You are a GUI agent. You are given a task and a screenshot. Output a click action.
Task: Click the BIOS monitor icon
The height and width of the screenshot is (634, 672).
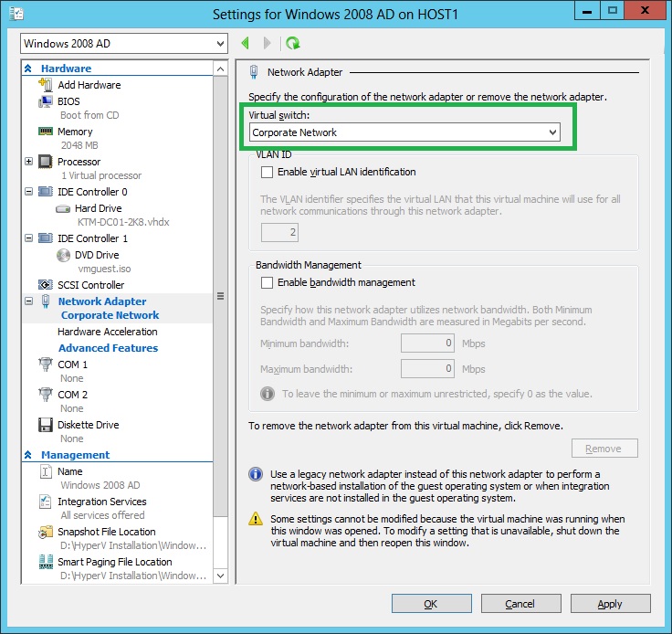point(45,101)
